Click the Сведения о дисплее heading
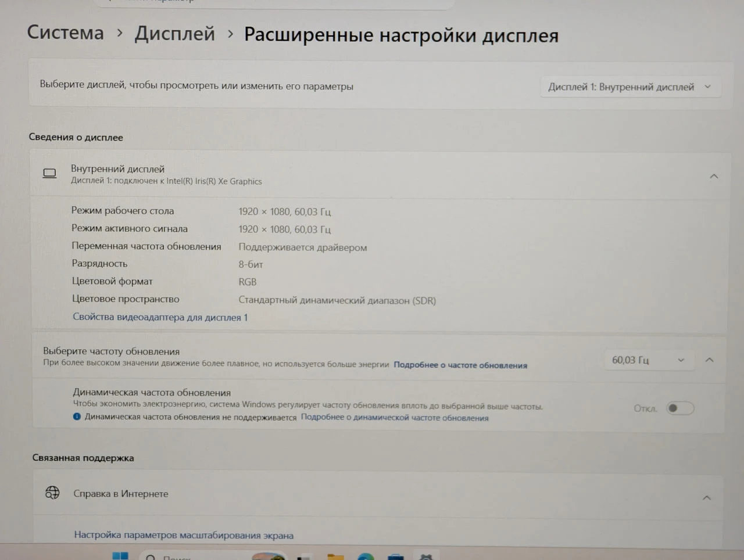Image resolution: width=744 pixels, height=560 pixels. pos(76,138)
